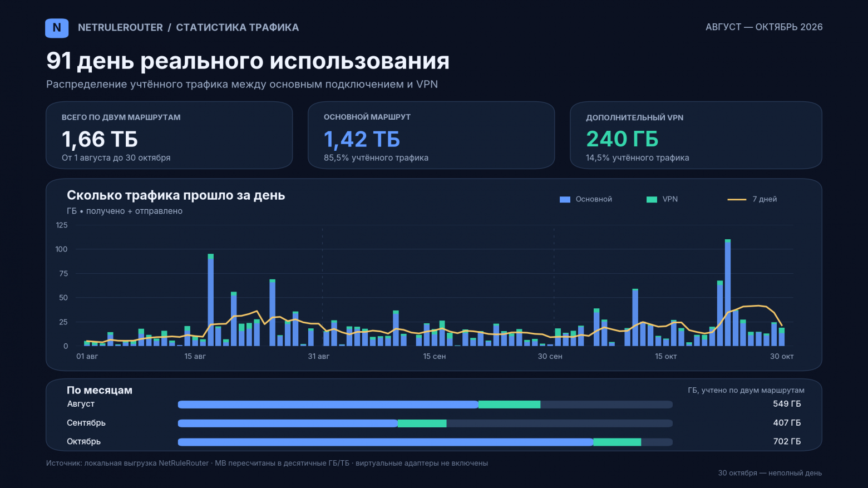Click the 25 y-axis label
The height and width of the screenshot is (488, 868).
[63, 322]
